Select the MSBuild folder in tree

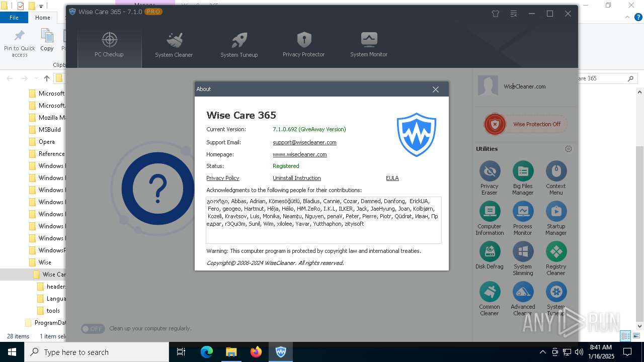[49, 130]
